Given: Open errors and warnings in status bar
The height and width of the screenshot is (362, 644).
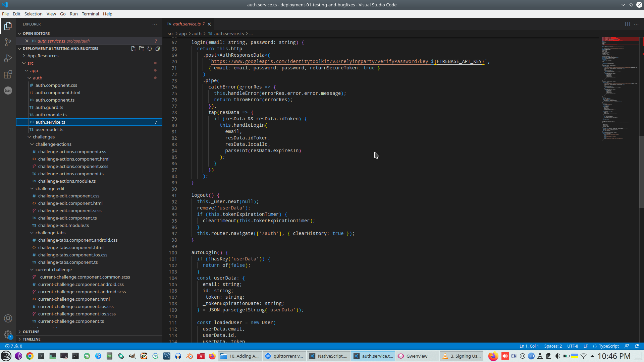Looking at the screenshot, I should [14, 346].
